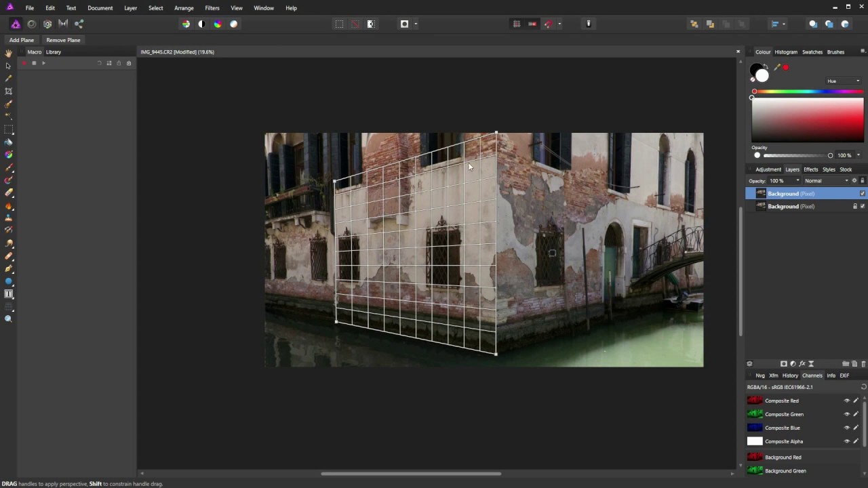Open the Filters menu
Image resolution: width=868 pixels, height=488 pixels.
click(212, 8)
